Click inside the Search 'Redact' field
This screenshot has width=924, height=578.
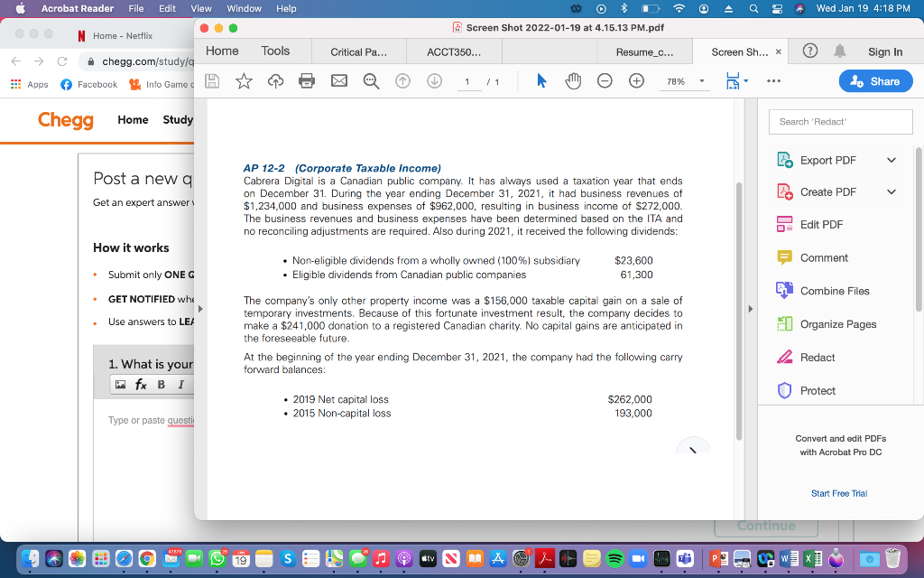pos(840,120)
